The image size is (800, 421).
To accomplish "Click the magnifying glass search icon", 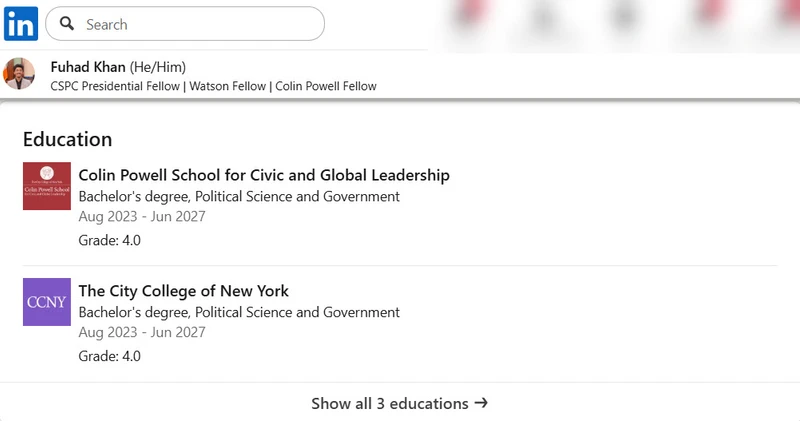I will coord(67,24).
